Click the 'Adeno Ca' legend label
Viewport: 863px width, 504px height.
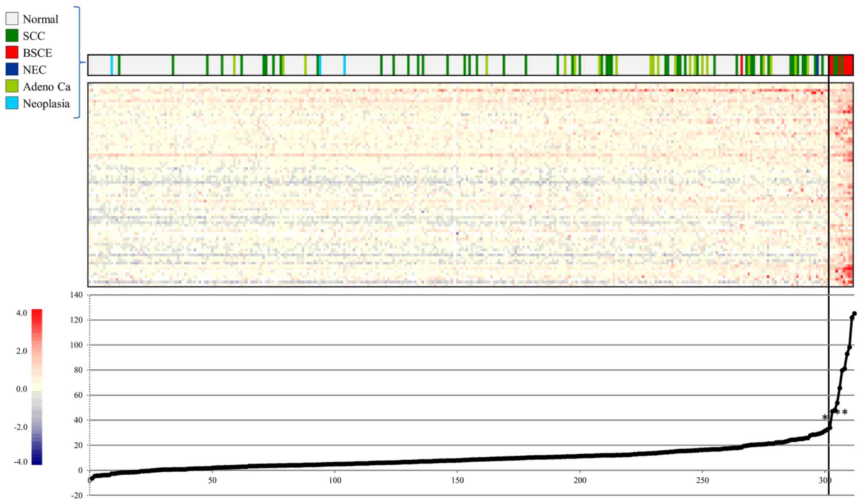(46, 87)
